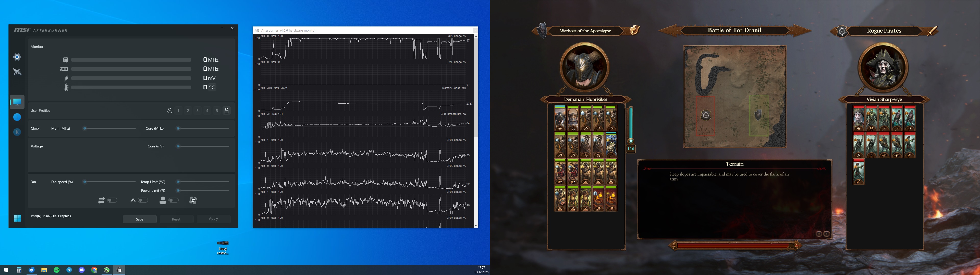980x275 pixels.
Task: Click the Fan speed slider
Action: pyautogui.click(x=109, y=182)
